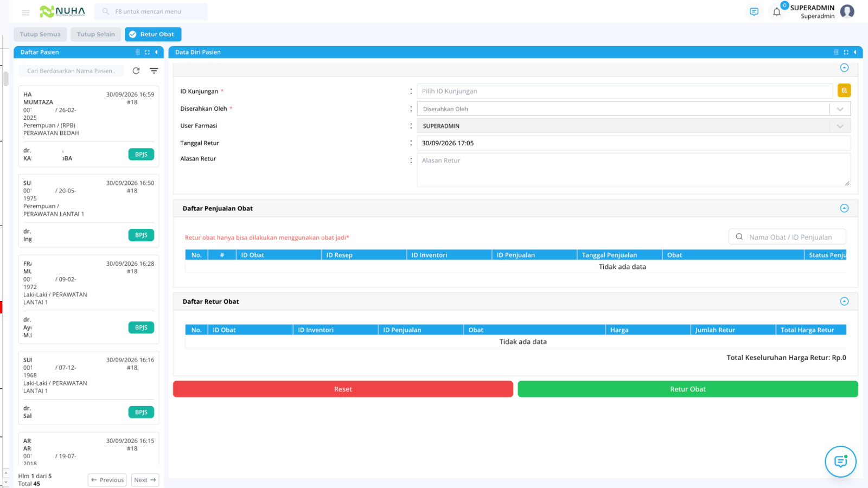This screenshot has height=488, width=868.
Task: Click the Alasan Retur text area
Action: 634,170
